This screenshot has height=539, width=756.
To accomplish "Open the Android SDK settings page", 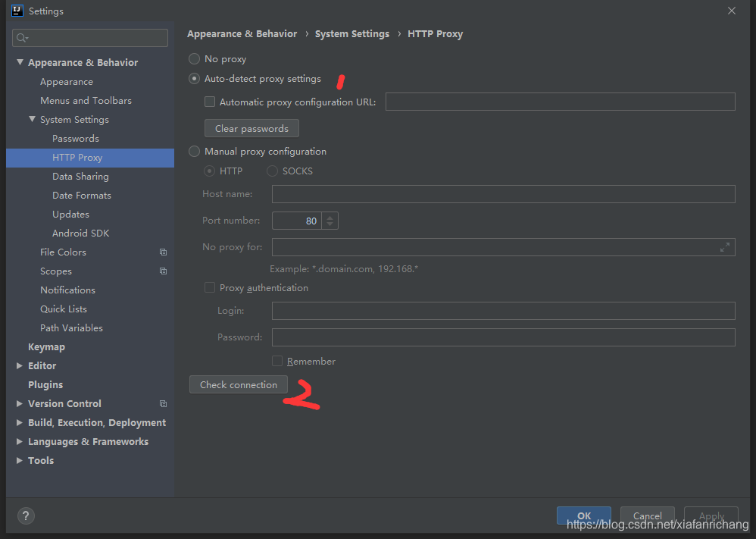I will [x=81, y=233].
